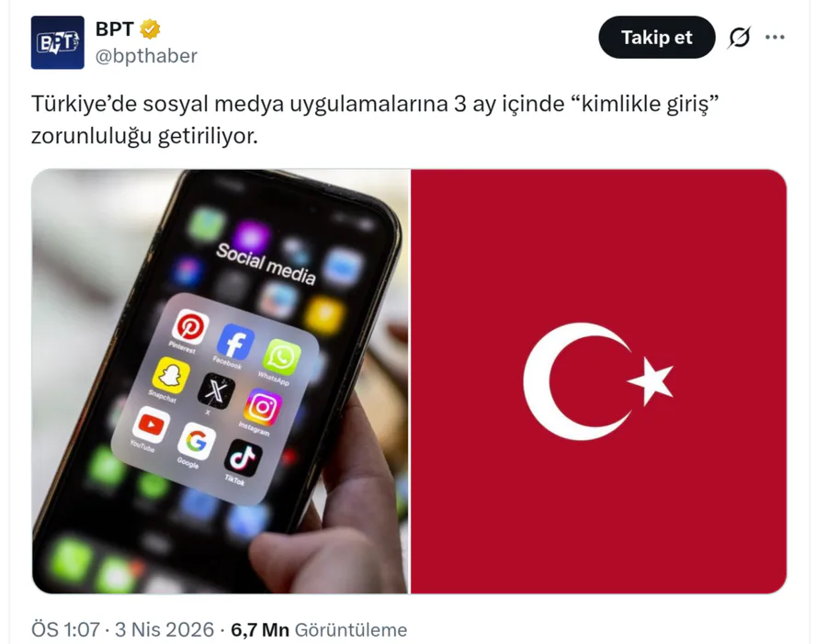827x644 pixels.
Task: Open the Turkish flag image
Action: point(598,381)
